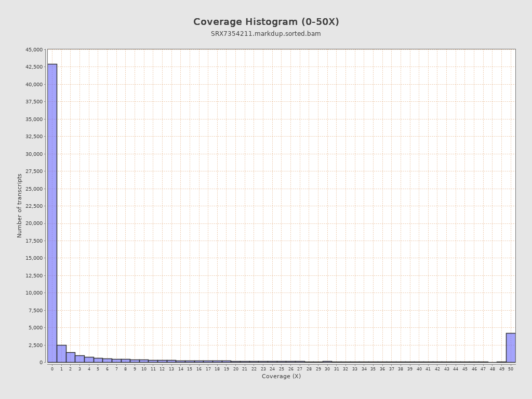This screenshot has height=399, width=532.
Task: Click the 45,000 y-axis tick label
Action: (34, 50)
